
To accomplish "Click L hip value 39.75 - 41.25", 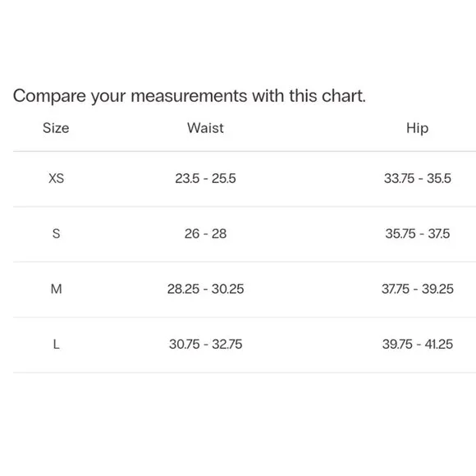I will (418, 345).
